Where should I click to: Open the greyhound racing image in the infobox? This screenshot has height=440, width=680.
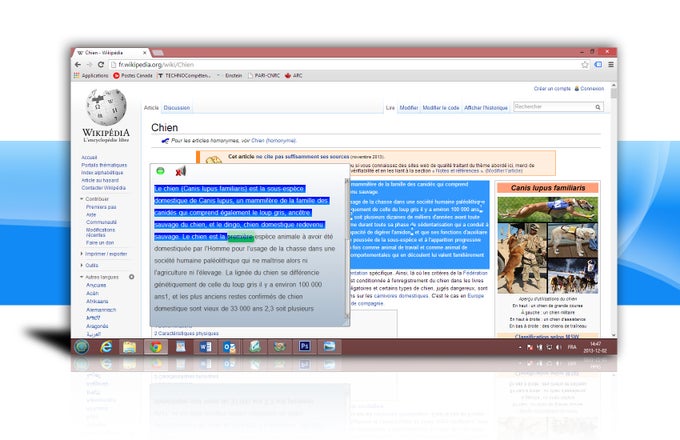[x=547, y=209]
